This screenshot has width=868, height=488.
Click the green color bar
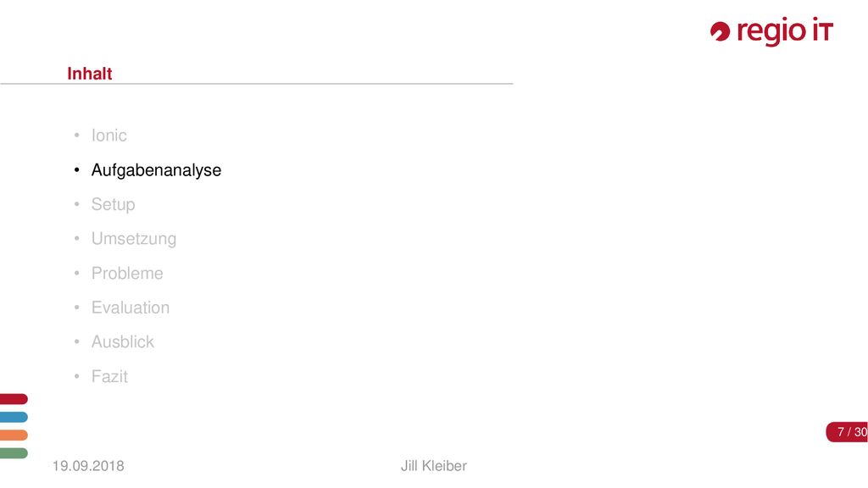[x=14, y=453]
